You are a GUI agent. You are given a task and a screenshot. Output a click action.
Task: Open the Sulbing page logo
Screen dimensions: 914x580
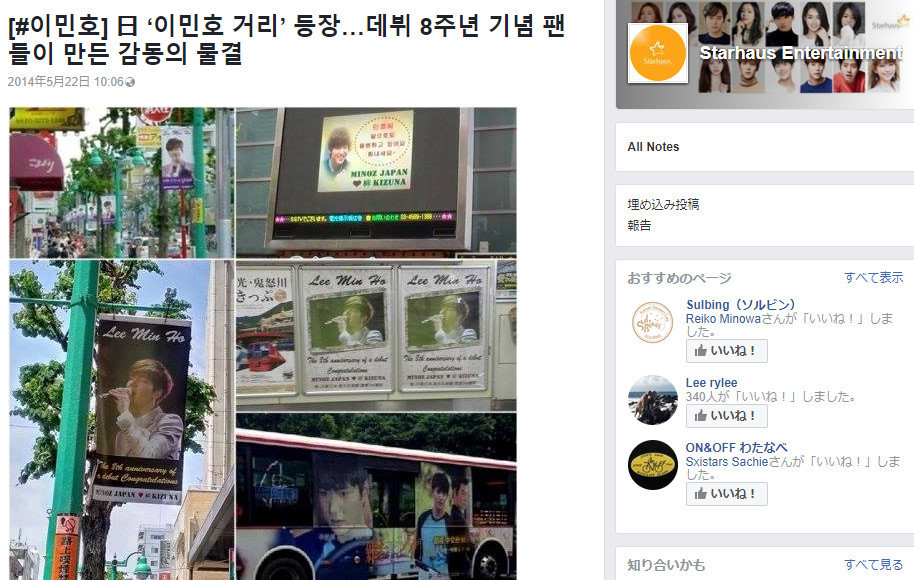[652, 322]
